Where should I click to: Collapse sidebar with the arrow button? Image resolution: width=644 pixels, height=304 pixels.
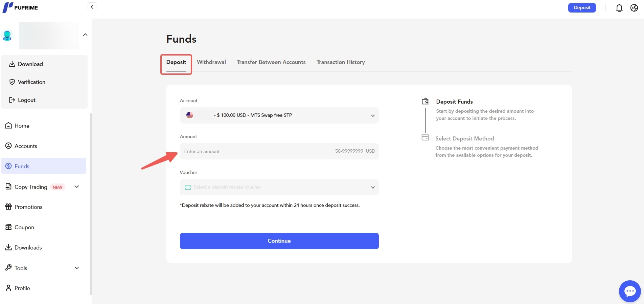click(x=92, y=7)
